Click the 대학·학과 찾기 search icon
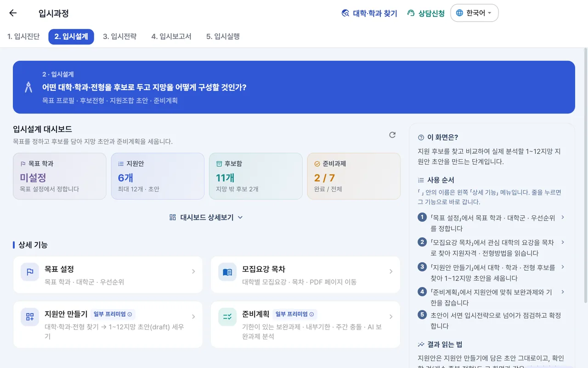The height and width of the screenshot is (368, 588). pos(345,13)
